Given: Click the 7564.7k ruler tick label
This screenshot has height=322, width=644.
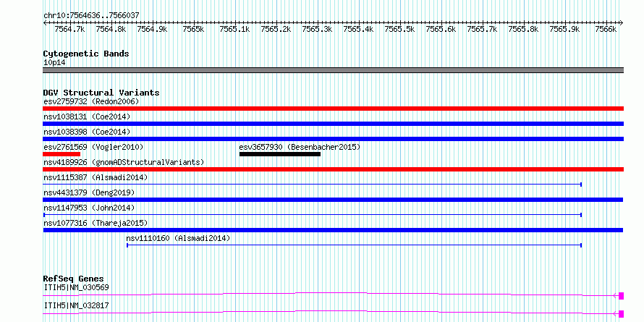Looking at the screenshot, I should (x=69, y=29).
